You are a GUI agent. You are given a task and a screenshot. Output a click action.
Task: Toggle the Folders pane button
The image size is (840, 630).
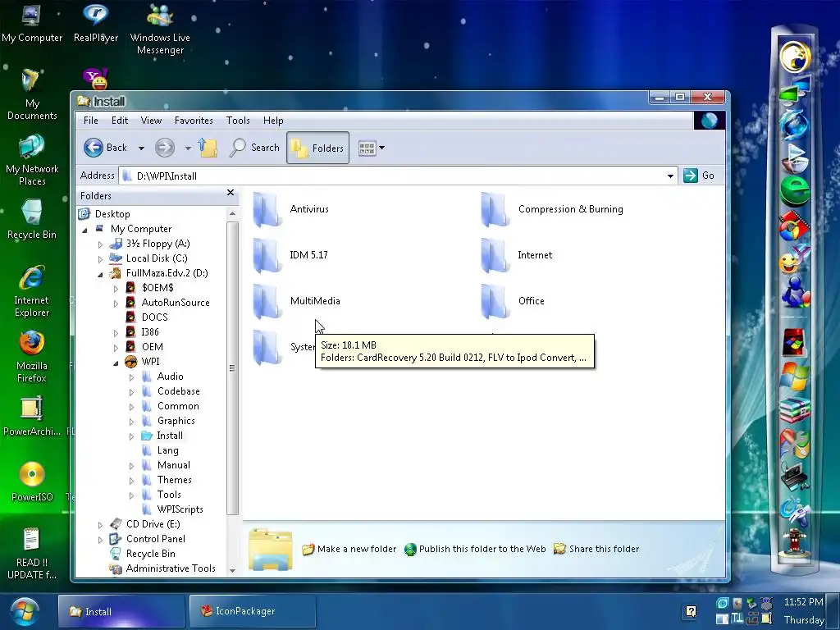(317, 148)
